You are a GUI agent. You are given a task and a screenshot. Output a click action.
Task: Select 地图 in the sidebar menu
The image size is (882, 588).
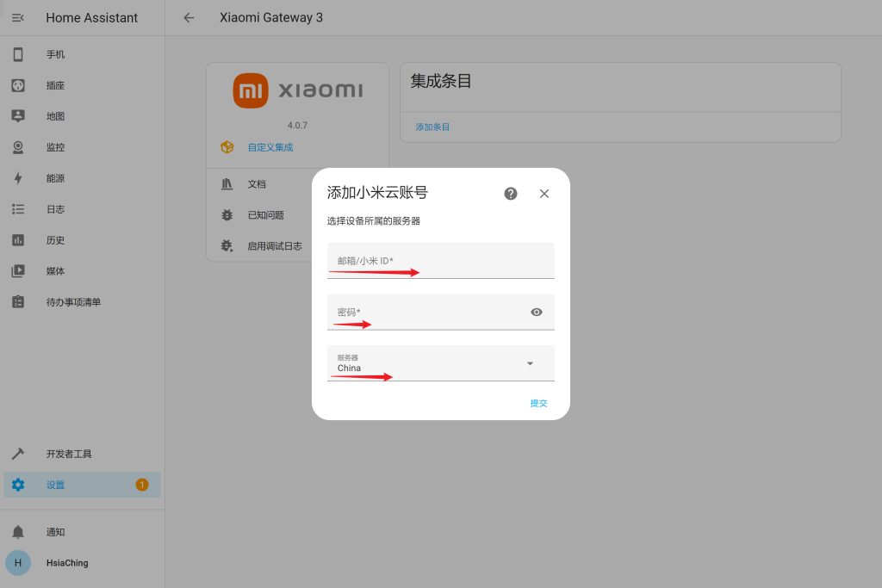56,116
